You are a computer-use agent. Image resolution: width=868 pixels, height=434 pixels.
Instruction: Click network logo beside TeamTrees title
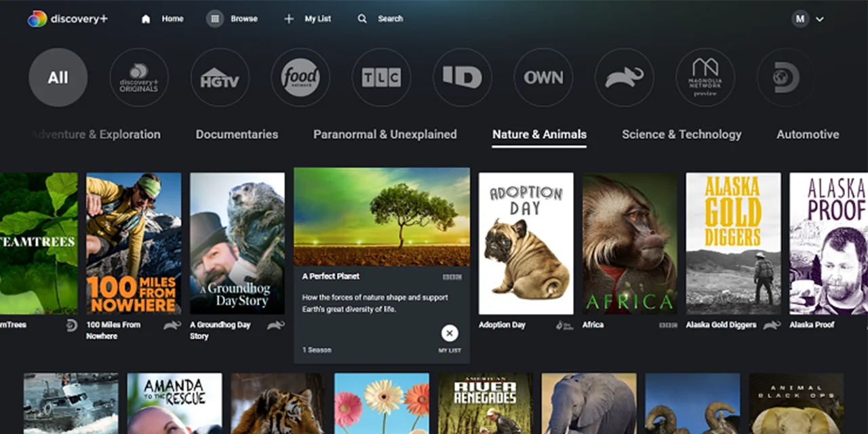(x=72, y=325)
